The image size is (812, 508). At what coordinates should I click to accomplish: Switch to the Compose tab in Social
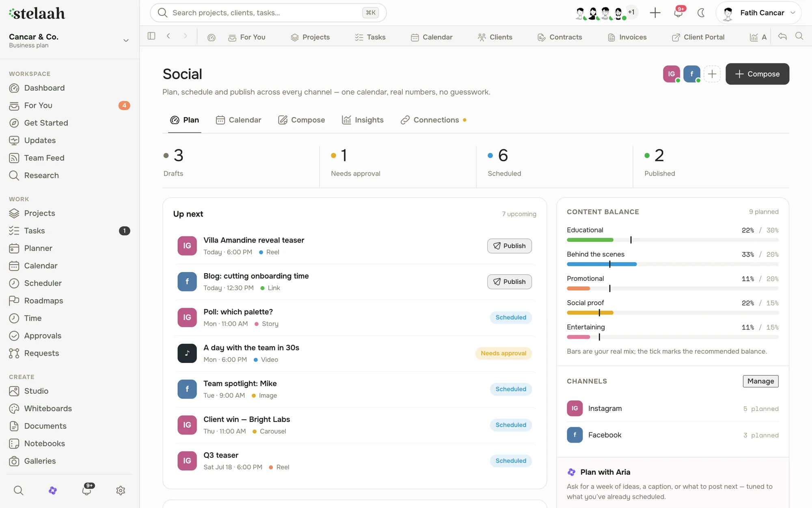(301, 120)
